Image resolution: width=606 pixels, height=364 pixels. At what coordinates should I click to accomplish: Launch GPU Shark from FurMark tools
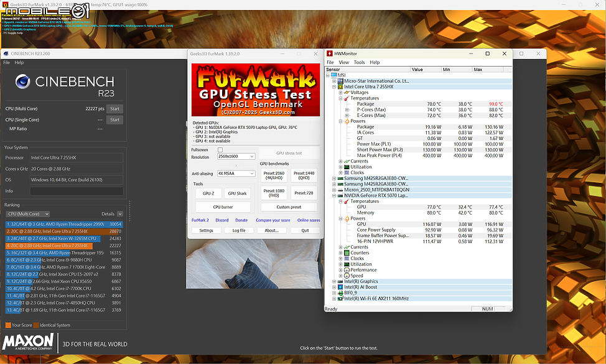237,194
